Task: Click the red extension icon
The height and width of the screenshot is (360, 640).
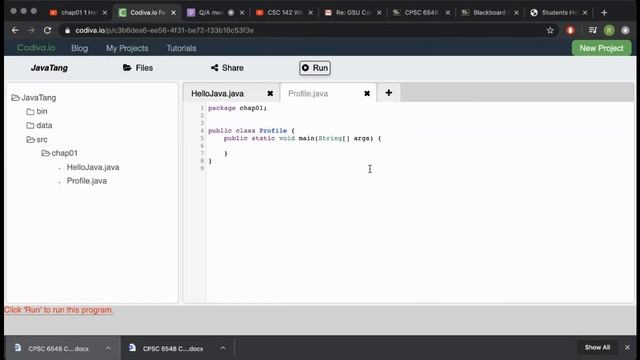Action: point(570,30)
